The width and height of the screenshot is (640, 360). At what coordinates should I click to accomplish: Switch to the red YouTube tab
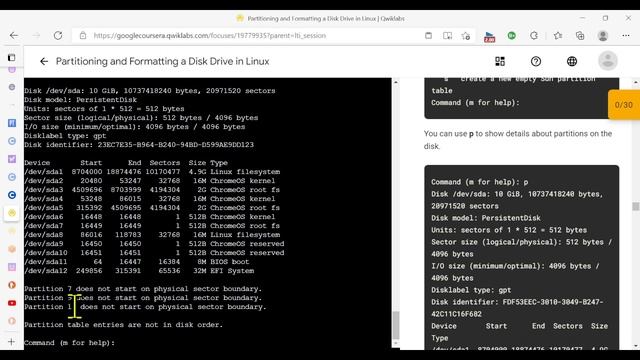(x=12, y=303)
